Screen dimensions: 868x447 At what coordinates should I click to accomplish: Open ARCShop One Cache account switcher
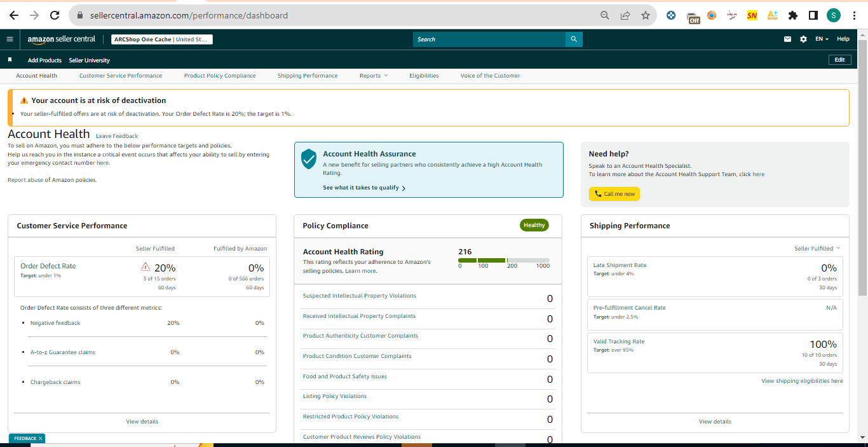coord(161,39)
